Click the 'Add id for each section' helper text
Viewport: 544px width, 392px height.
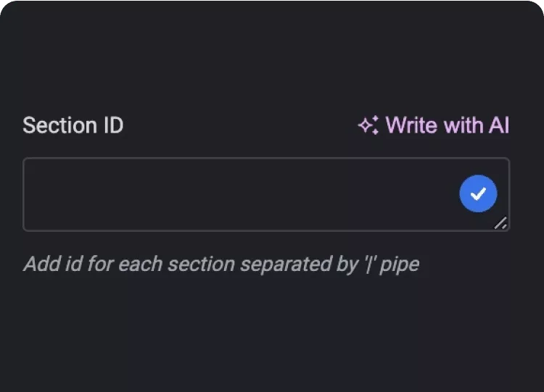pyautogui.click(x=221, y=264)
